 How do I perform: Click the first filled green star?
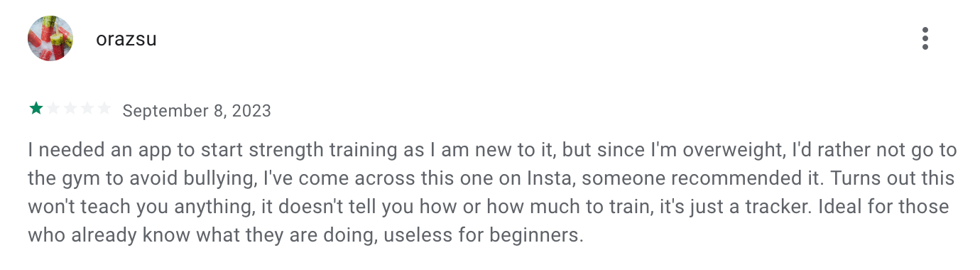36,109
